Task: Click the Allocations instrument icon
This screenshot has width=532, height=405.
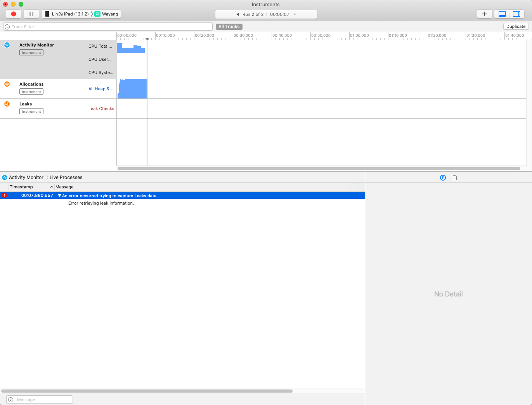Action: pyautogui.click(x=7, y=84)
